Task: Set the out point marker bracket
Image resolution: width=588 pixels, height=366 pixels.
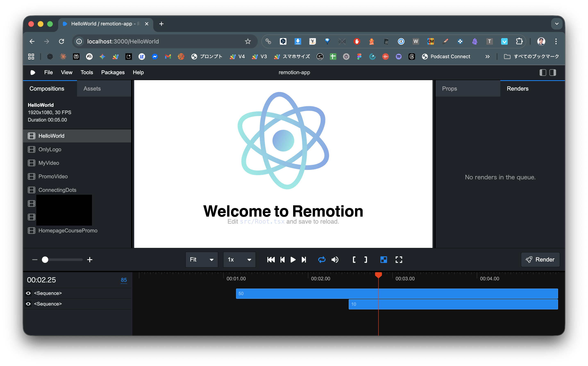Action: click(366, 260)
